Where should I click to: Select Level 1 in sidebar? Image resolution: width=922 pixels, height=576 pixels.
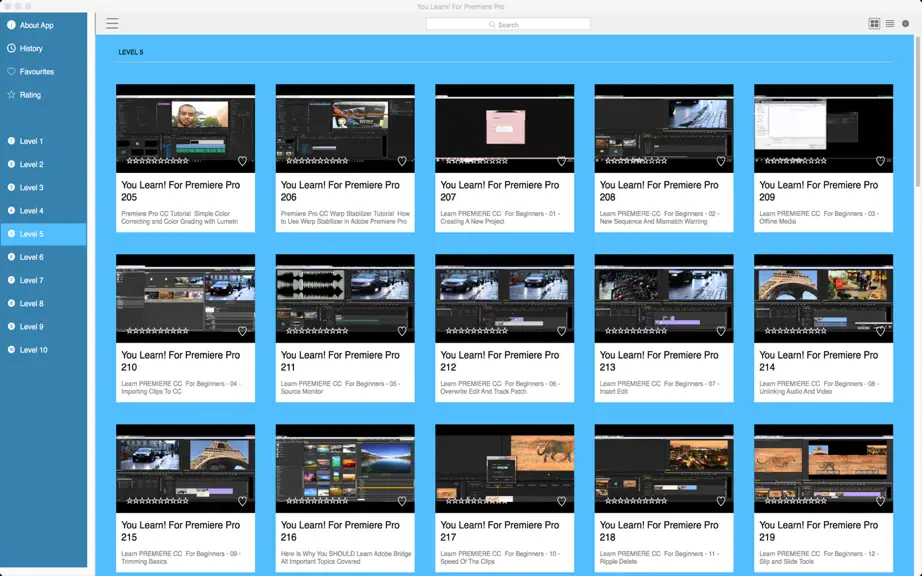click(x=44, y=141)
